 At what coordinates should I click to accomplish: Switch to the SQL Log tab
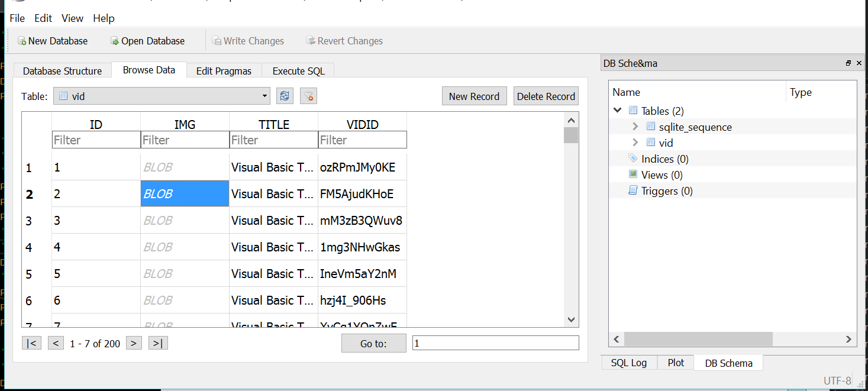(628, 363)
